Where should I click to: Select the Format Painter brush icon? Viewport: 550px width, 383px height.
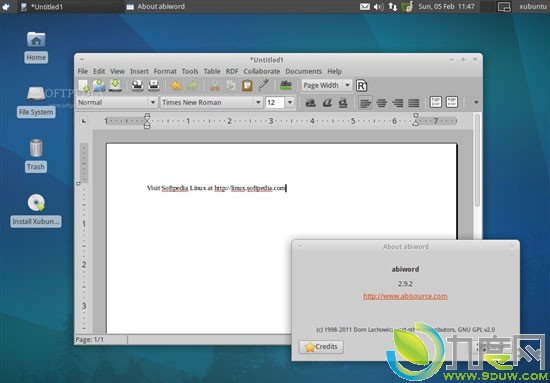point(263,85)
